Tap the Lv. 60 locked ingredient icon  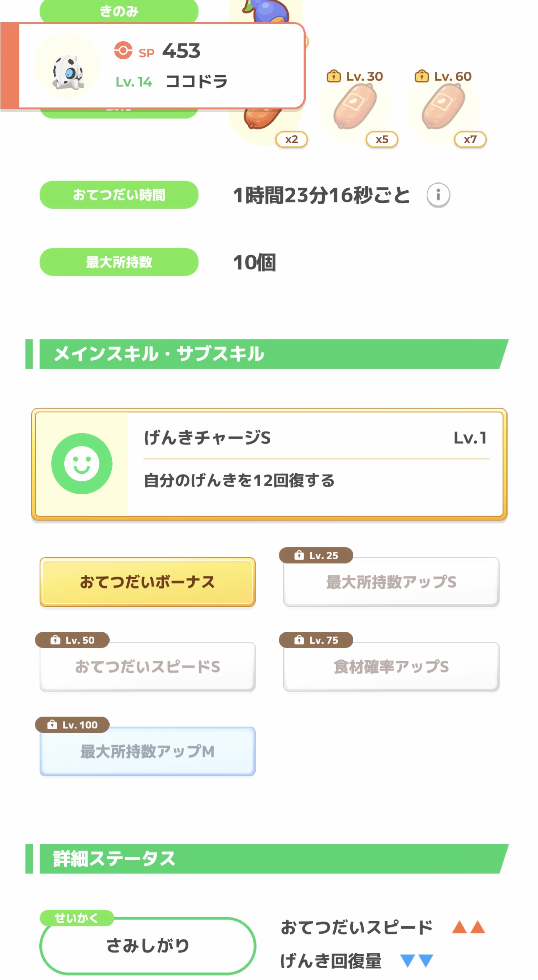(x=443, y=107)
